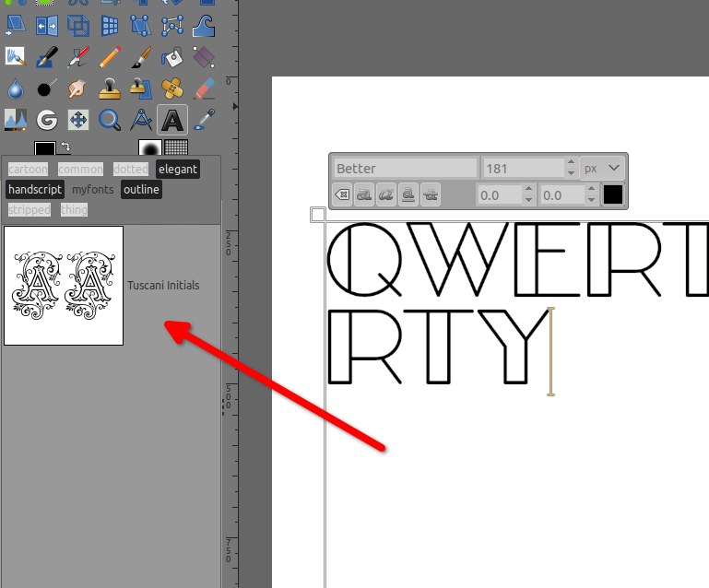
Task: Click the kerning 0.0 field
Action: 562,195
